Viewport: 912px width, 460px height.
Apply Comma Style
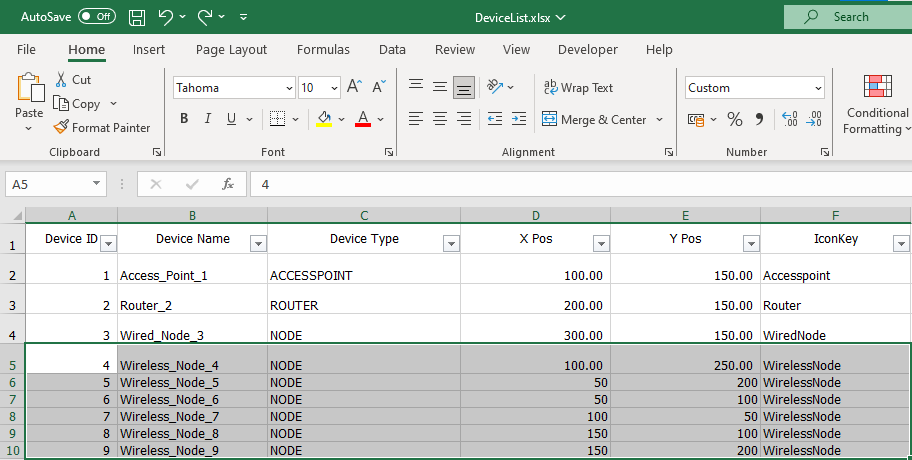[x=759, y=120]
